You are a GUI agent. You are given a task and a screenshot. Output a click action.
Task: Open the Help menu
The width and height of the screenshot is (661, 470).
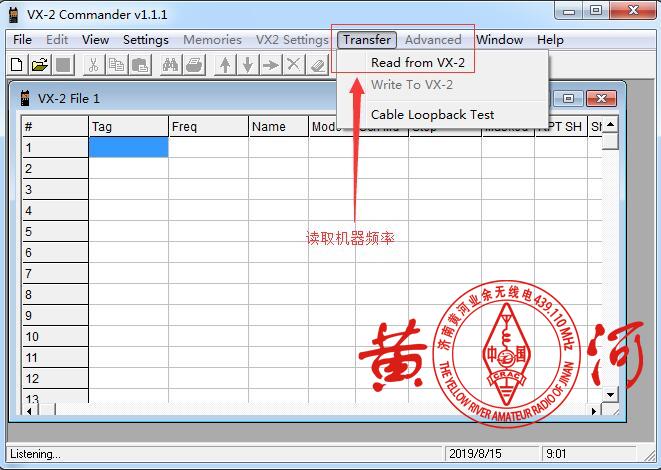click(550, 40)
